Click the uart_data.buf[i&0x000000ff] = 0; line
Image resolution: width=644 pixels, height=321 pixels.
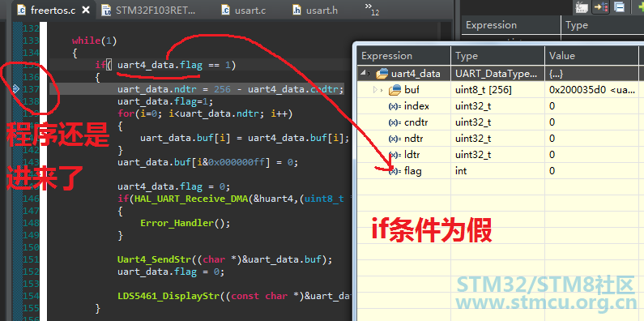click(207, 162)
